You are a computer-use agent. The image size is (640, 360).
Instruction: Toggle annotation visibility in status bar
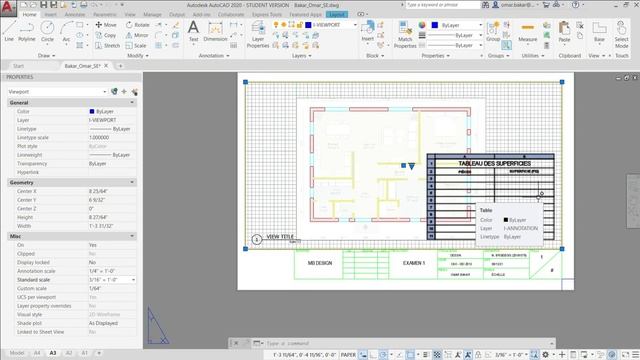[458, 355]
